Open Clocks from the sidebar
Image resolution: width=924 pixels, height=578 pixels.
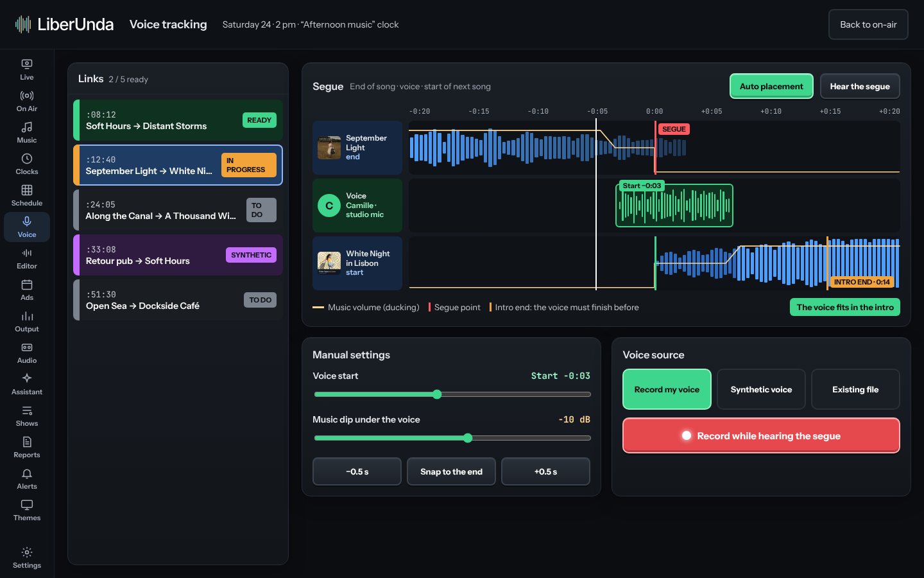point(27,164)
